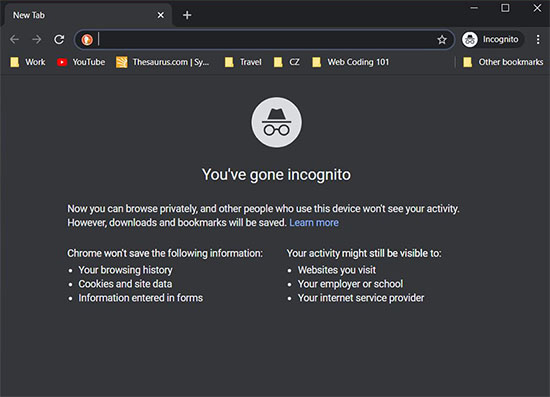Maximize the Chrome window
550x397 pixels.
(505, 8)
